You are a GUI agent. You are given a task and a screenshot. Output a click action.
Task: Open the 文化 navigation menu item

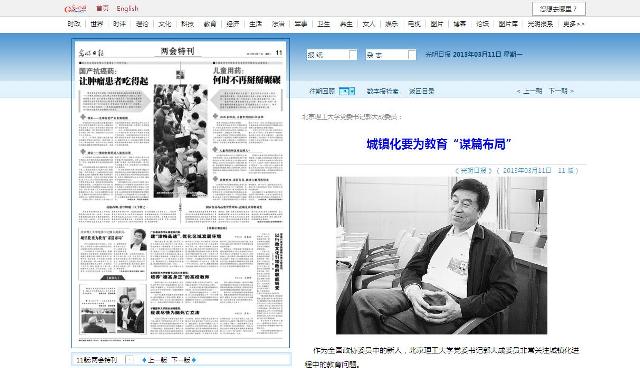coord(164,24)
